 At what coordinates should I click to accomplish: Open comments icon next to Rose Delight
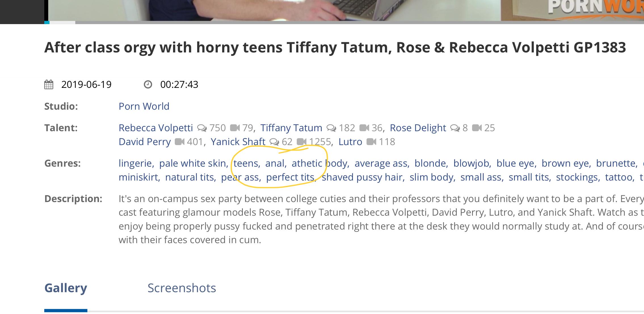pyautogui.click(x=455, y=128)
